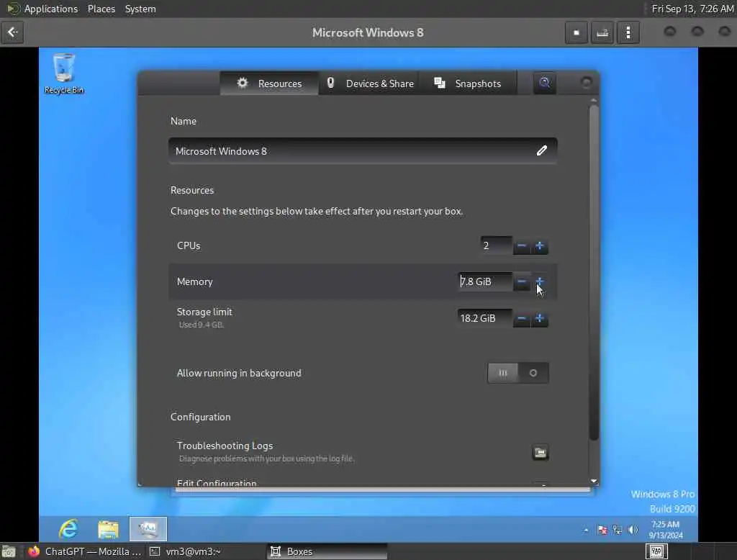Click the stop square button in header
The width and height of the screenshot is (737, 560).
pyautogui.click(x=577, y=32)
